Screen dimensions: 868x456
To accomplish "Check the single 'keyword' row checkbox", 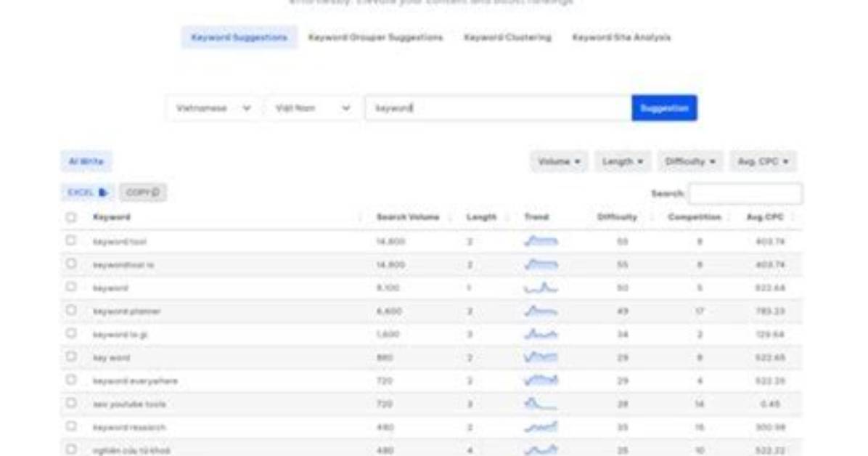I will click(71, 287).
